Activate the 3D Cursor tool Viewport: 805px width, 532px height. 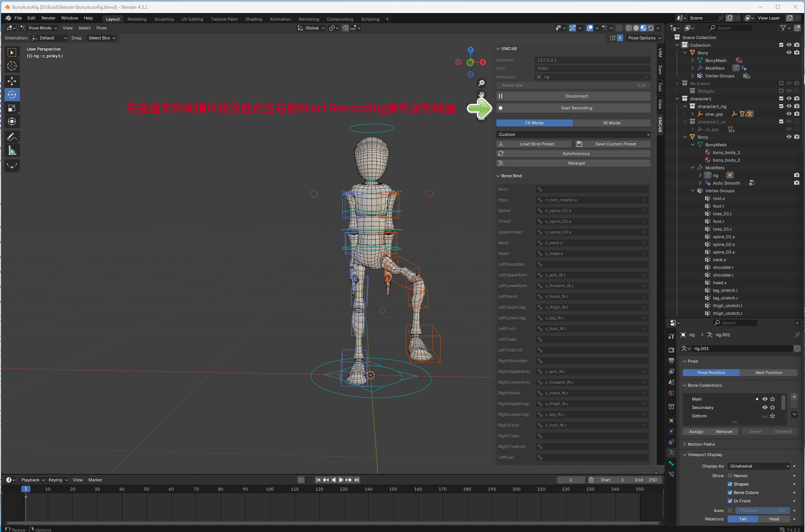point(12,66)
